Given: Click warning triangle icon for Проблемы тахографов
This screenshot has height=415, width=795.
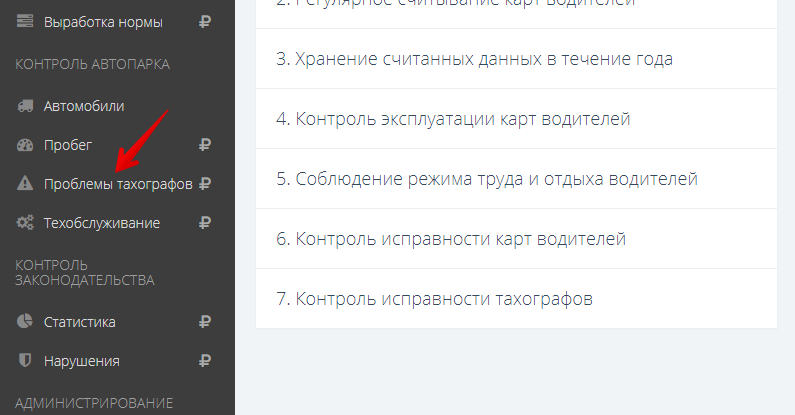Looking at the screenshot, I should [25, 183].
